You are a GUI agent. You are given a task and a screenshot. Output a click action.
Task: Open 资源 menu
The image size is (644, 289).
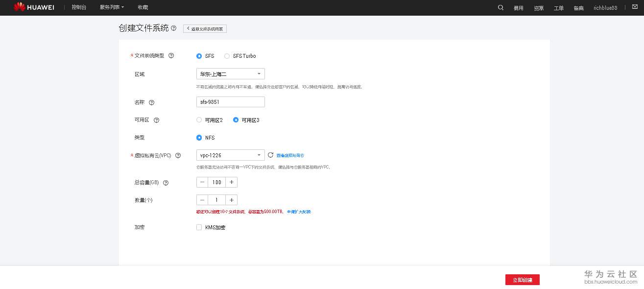pyautogui.click(x=538, y=8)
